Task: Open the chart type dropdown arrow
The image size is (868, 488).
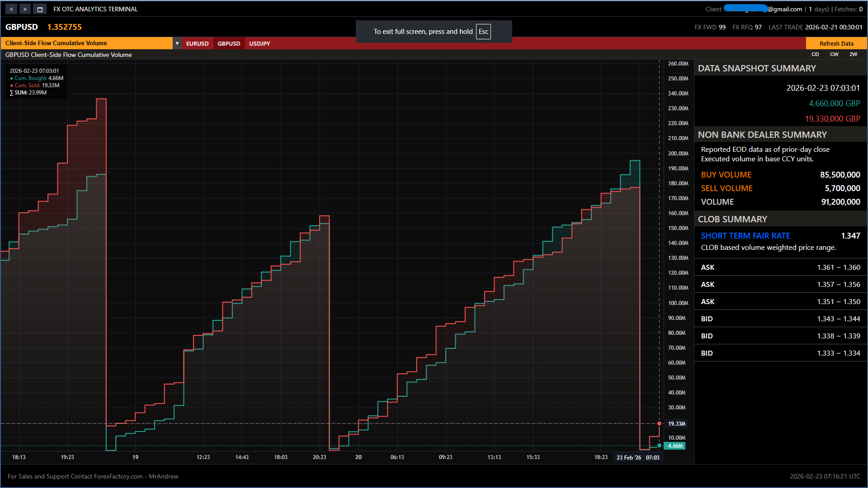Action: tap(177, 43)
